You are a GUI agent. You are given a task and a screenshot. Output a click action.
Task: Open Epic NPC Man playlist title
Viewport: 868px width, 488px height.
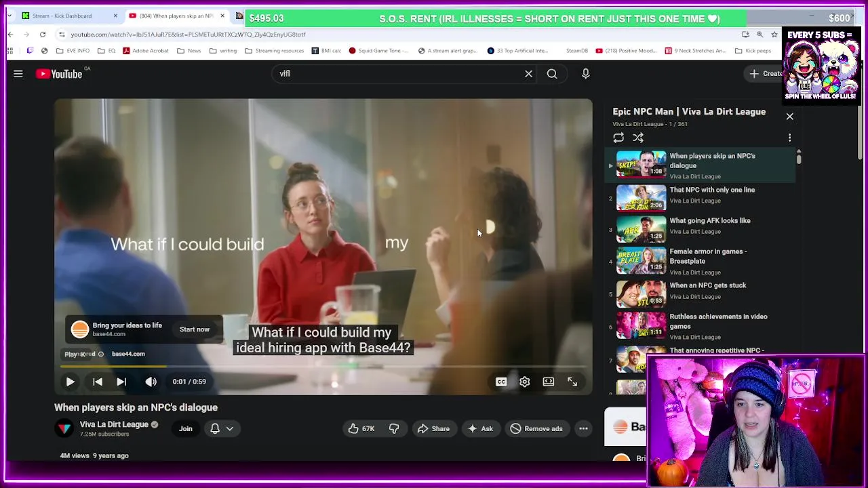689,112
